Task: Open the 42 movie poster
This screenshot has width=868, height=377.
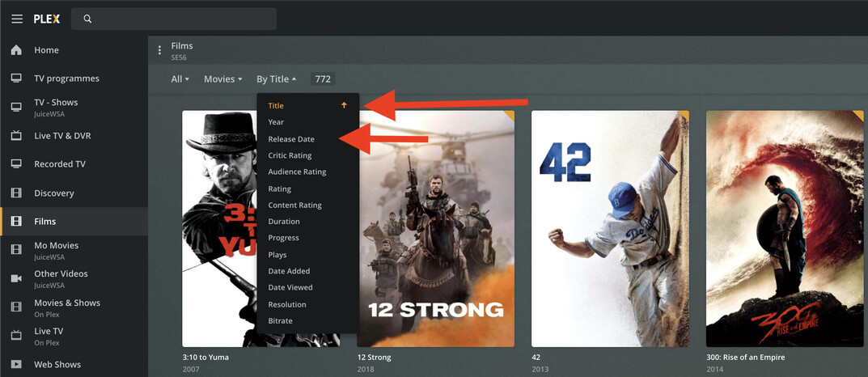Action: click(610, 229)
